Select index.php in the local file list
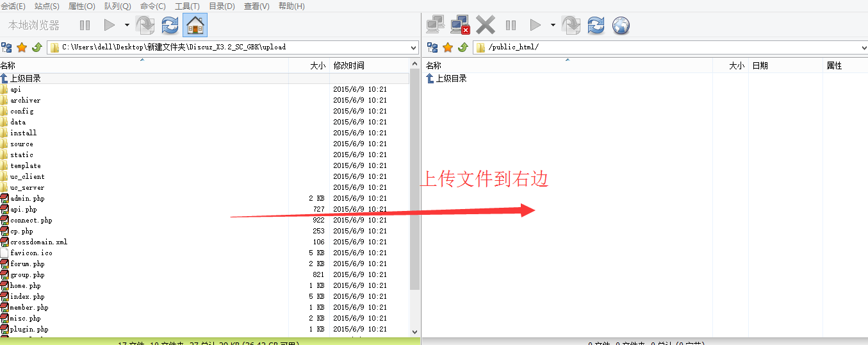 [x=28, y=296]
